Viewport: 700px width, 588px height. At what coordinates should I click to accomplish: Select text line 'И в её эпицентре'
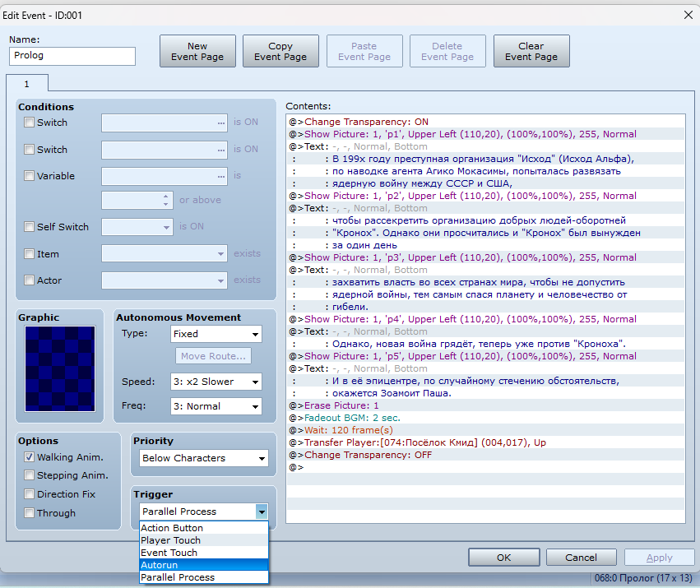click(485, 381)
